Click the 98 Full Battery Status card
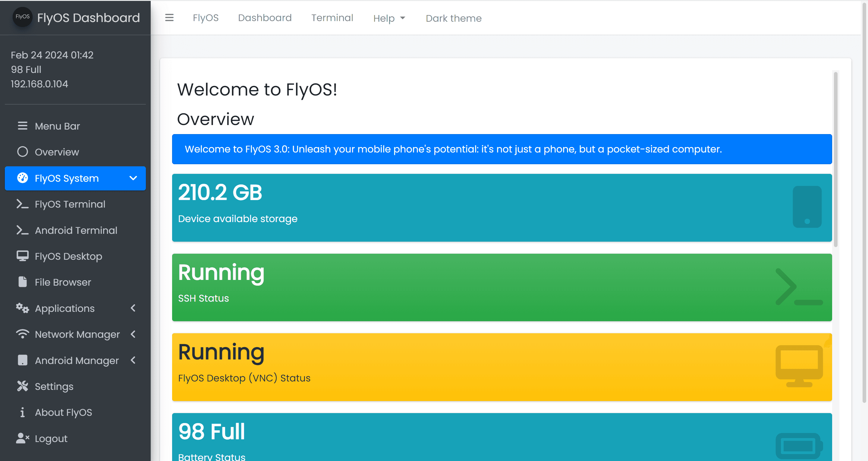The height and width of the screenshot is (461, 868). point(502,437)
